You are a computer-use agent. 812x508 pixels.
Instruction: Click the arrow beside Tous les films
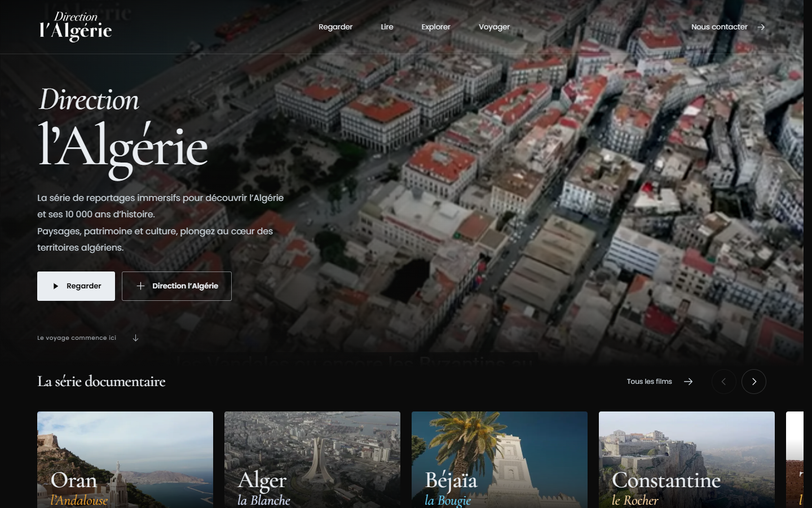pos(688,382)
